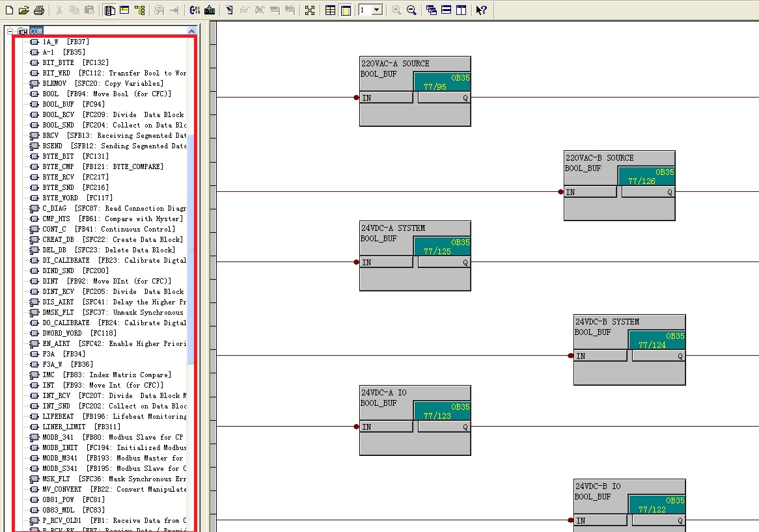Screen dimensions: 759x532
Task: Click the Zoom Out magnifier icon
Action: (411, 10)
